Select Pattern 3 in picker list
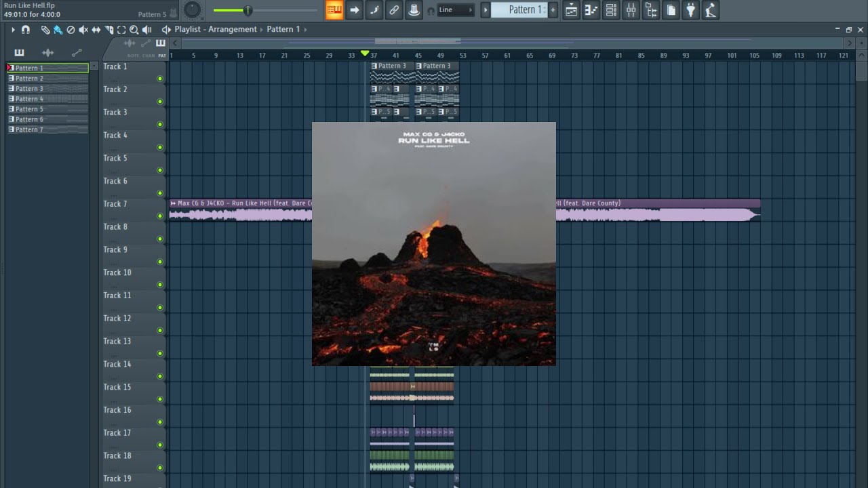 click(x=47, y=89)
